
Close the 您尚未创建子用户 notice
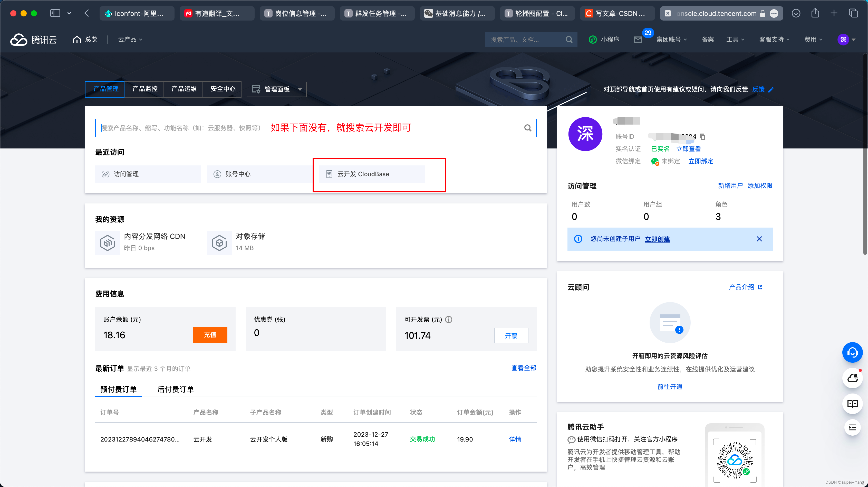(759, 239)
